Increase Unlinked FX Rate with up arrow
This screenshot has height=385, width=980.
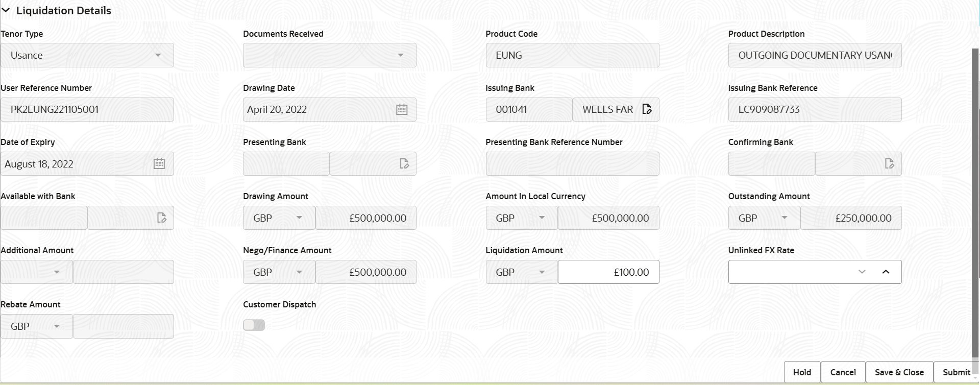pos(886,272)
